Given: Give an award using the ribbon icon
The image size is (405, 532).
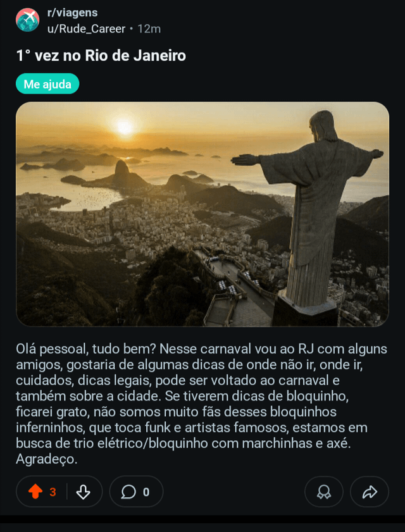Looking at the screenshot, I should pyautogui.click(x=324, y=492).
